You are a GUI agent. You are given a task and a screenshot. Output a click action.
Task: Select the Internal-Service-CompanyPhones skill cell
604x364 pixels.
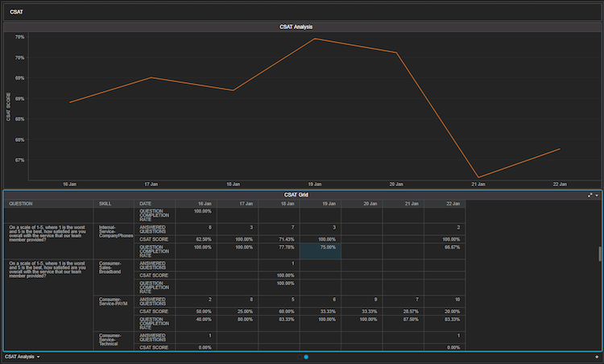114,241
